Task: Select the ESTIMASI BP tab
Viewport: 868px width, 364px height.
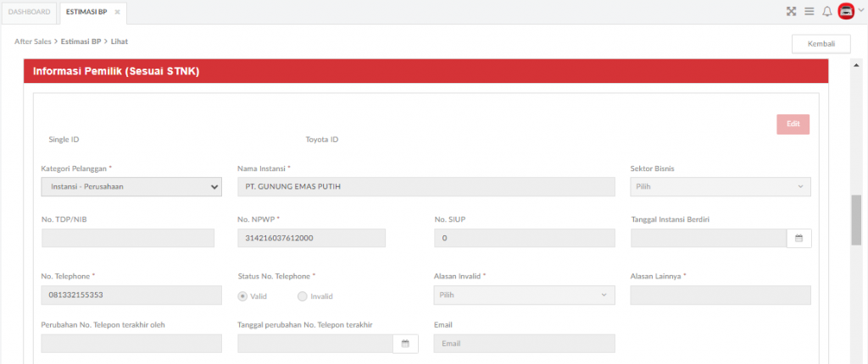Action: (87, 12)
